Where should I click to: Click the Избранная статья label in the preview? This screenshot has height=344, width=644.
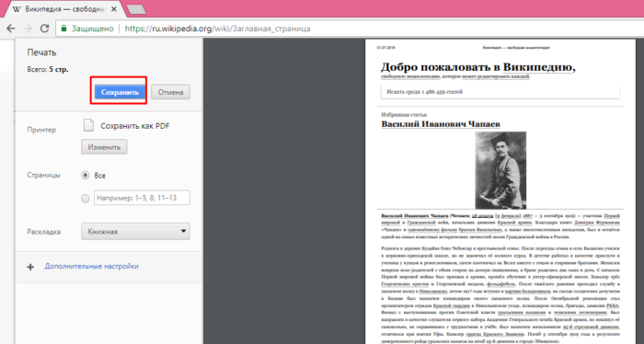tap(404, 115)
